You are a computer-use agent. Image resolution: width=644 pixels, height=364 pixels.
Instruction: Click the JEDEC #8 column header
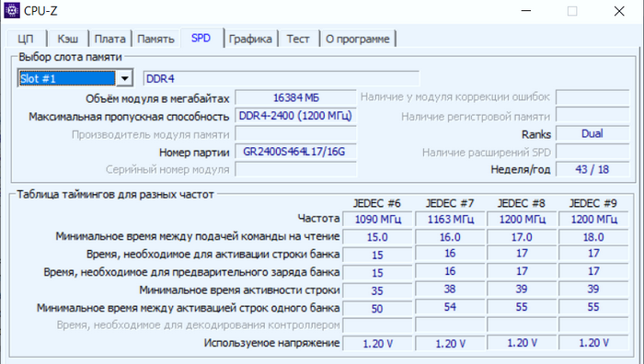click(522, 203)
